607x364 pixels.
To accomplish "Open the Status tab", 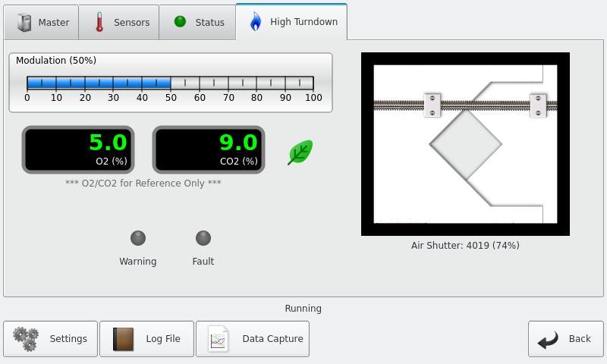I will coord(200,22).
